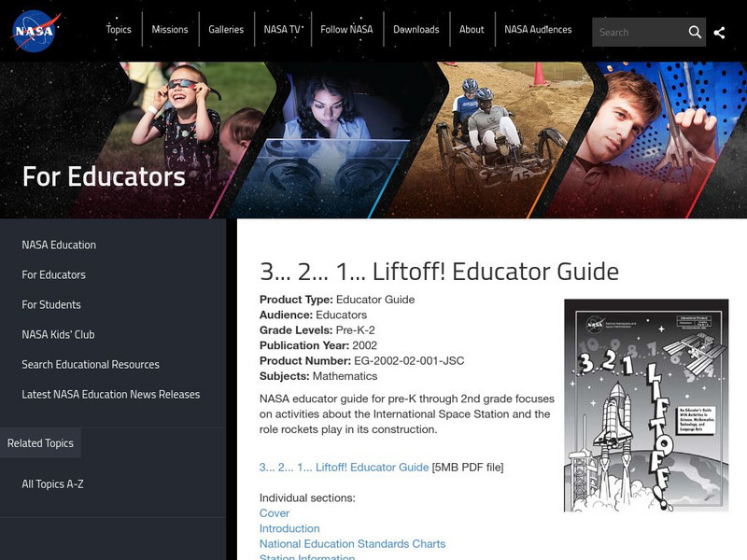Click the About navigation item
Screen dimensions: 747x560
(472, 30)
